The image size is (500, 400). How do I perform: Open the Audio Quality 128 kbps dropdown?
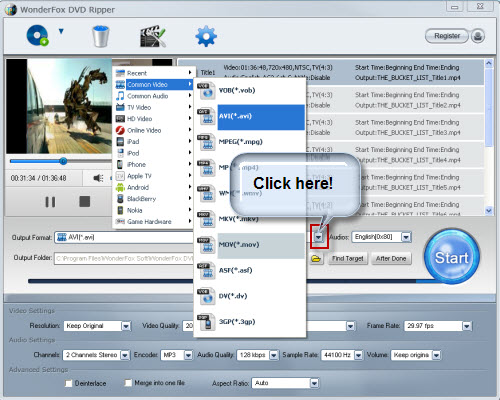tap(274, 355)
